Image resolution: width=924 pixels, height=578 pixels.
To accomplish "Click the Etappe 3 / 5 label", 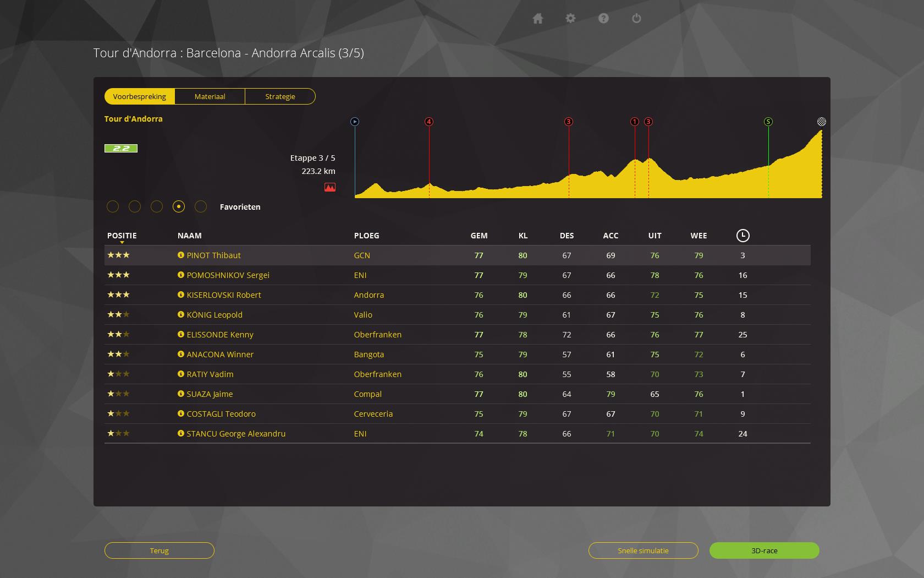I will [x=313, y=158].
